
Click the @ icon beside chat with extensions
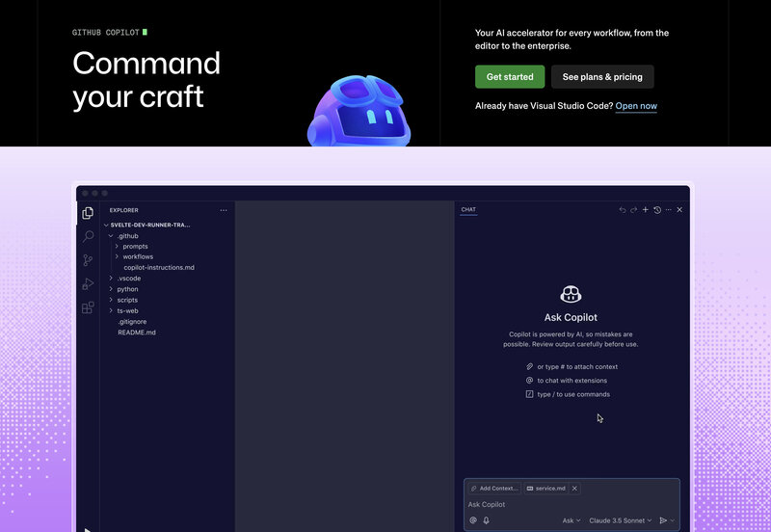pos(529,381)
